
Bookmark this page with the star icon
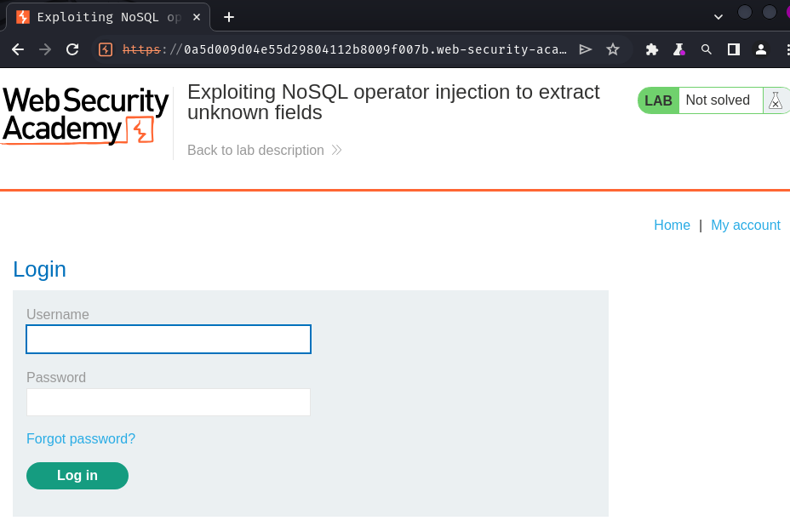pyautogui.click(x=613, y=49)
